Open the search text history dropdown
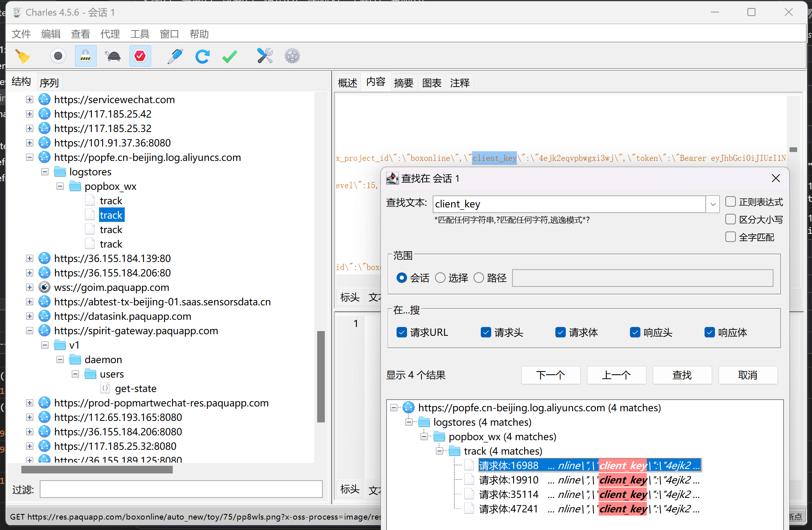The width and height of the screenshot is (812, 530). click(x=713, y=204)
